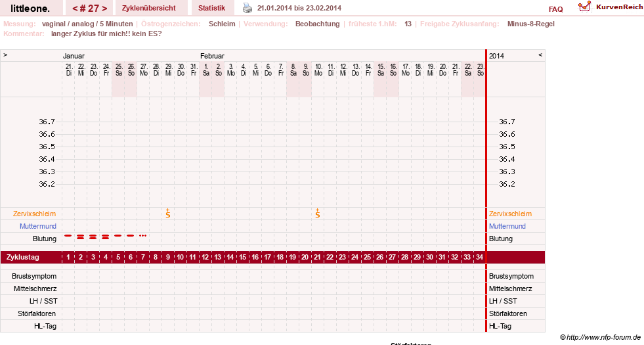Go to previous cycle with the < arrow

75,9
